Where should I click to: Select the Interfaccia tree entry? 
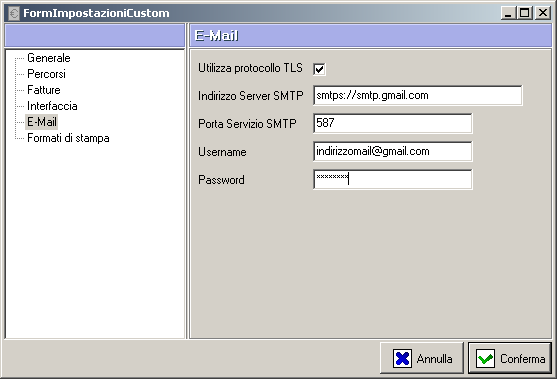pos(52,106)
